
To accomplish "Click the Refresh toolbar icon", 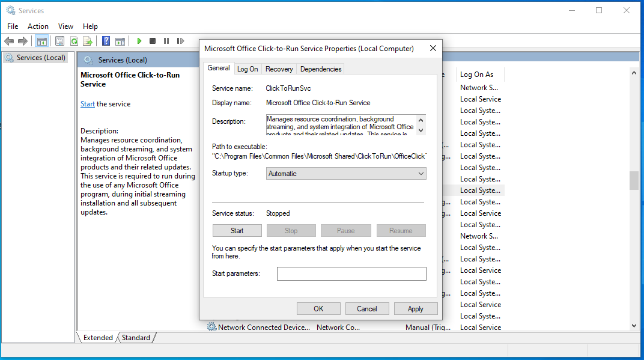I will 74,41.
